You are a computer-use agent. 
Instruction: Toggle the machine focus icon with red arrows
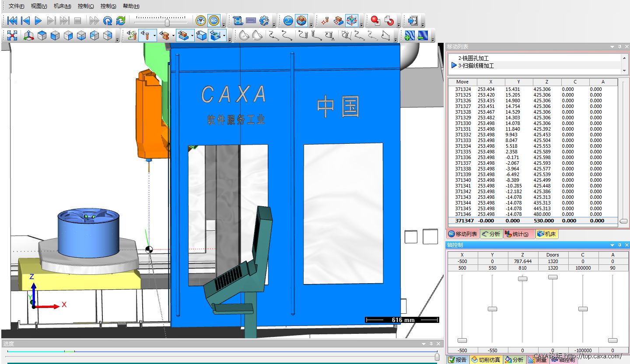point(351,20)
